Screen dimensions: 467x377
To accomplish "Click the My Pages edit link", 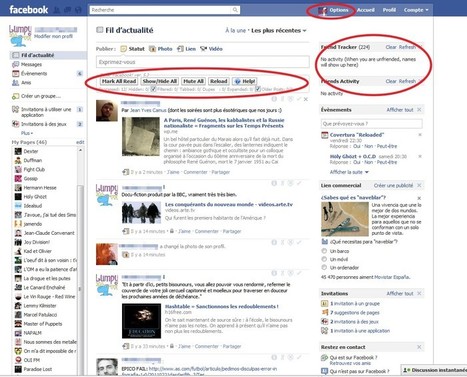I will point(80,142).
